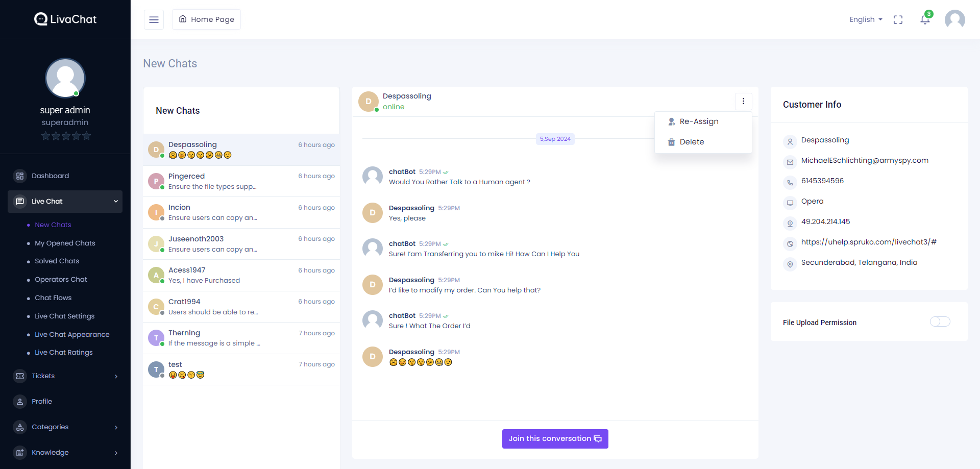The width and height of the screenshot is (980, 469).
Task: Click the Profile sidebar icon
Action: pos(20,402)
